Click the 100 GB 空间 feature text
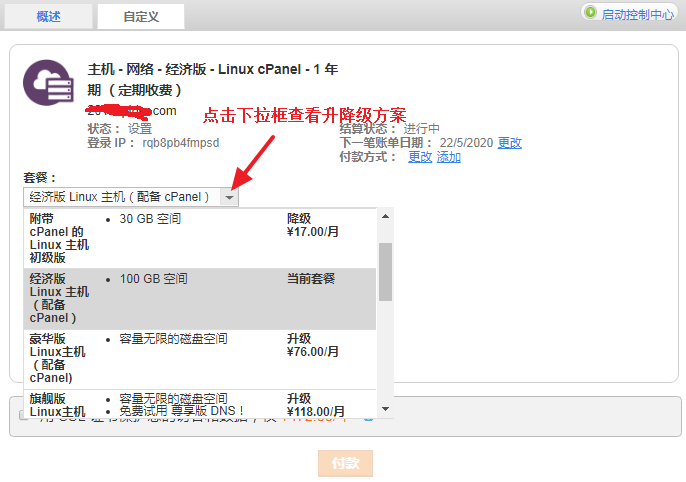Screen dimensions: 686x482 pos(154,279)
